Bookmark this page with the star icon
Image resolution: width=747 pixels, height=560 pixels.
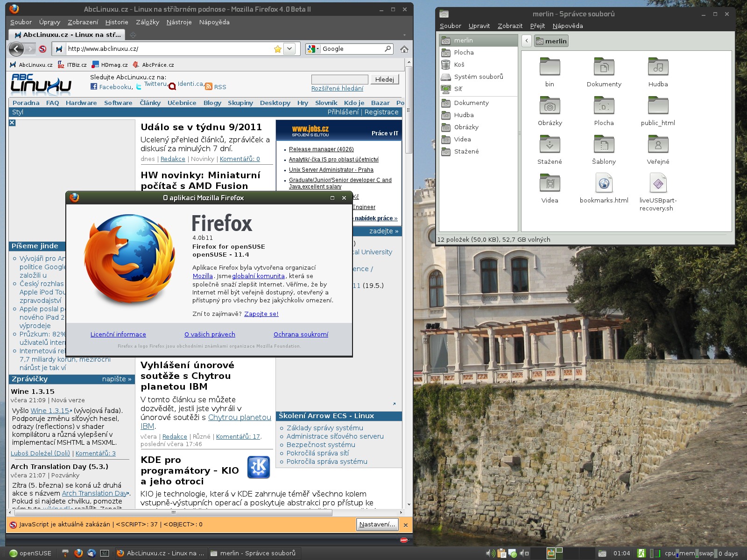[x=278, y=49]
